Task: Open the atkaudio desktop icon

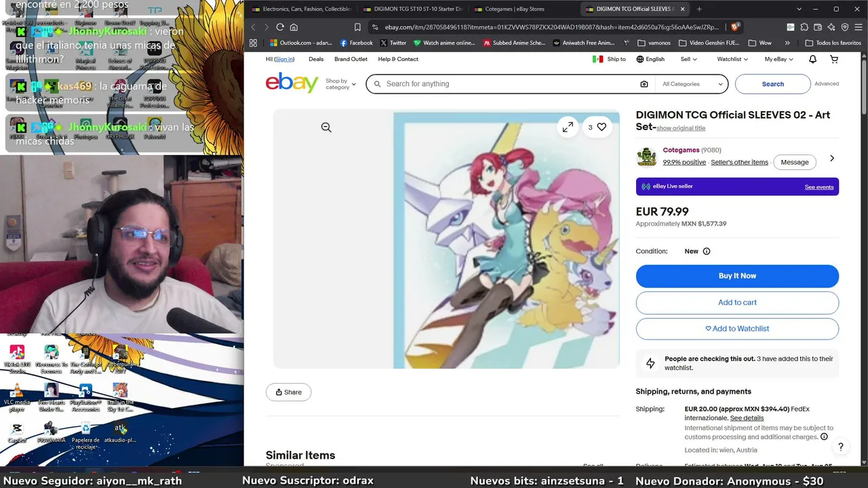Action: click(120, 432)
